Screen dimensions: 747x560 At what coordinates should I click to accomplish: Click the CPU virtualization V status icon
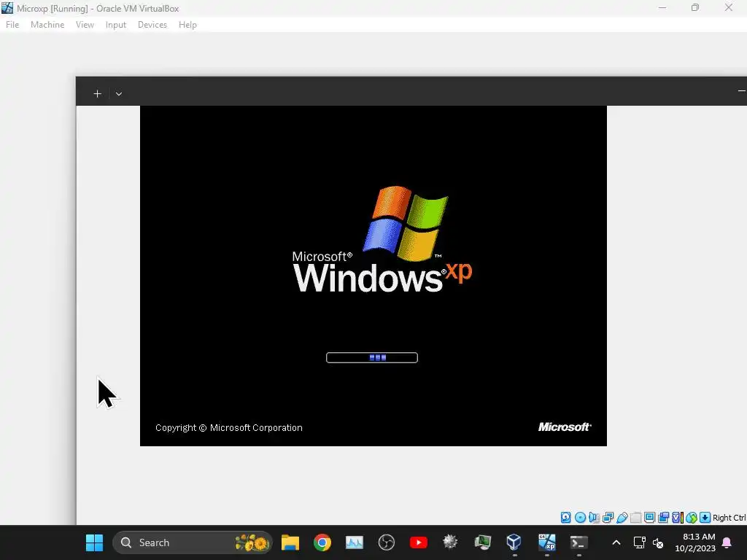pos(677,518)
